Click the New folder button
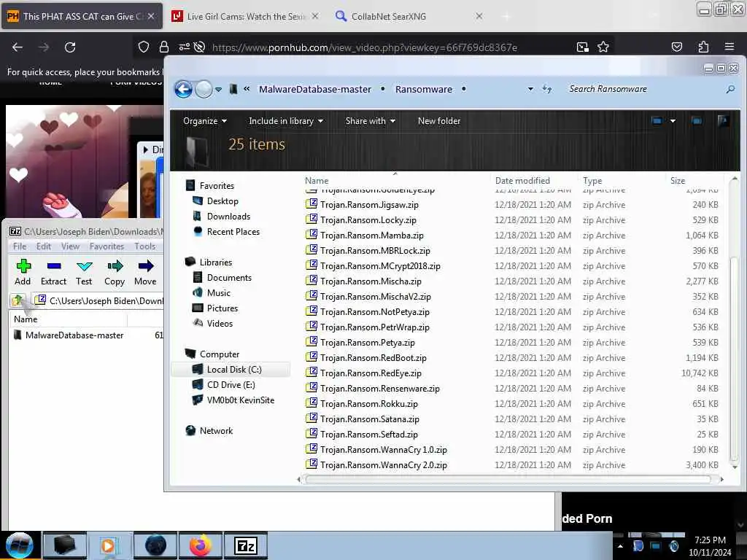This screenshot has height=560, width=747. coord(438,121)
